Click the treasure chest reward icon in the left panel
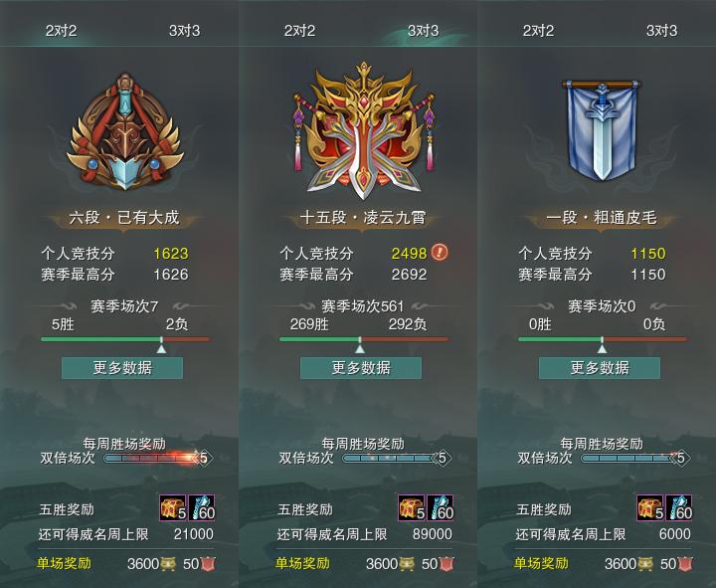 pos(173,507)
